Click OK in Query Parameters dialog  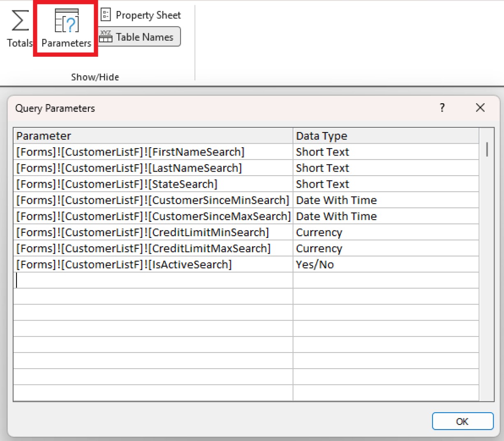click(x=462, y=421)
